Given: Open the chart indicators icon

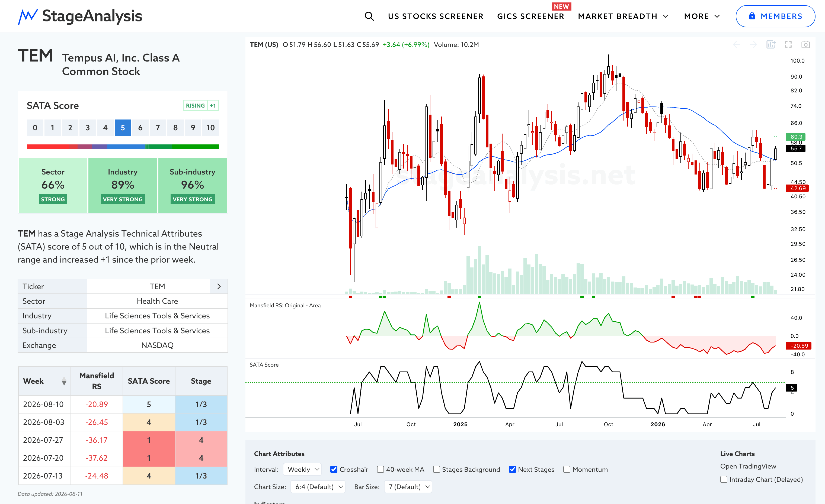Looking at the screenshot, I should pos(771,44).
